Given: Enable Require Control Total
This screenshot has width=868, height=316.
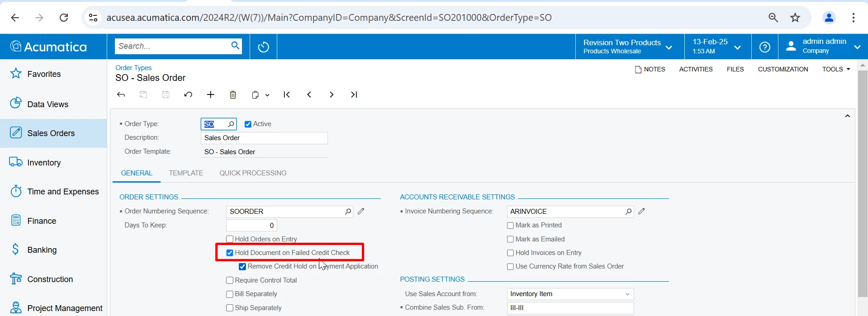Looking at the screenshot, I should pos(230,280).
